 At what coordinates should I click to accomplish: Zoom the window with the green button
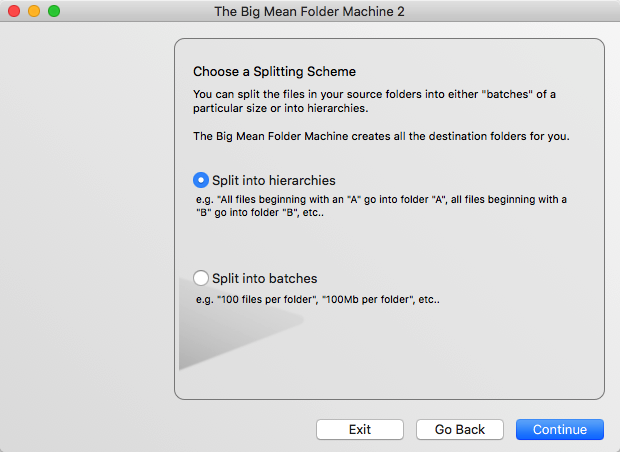54,11
